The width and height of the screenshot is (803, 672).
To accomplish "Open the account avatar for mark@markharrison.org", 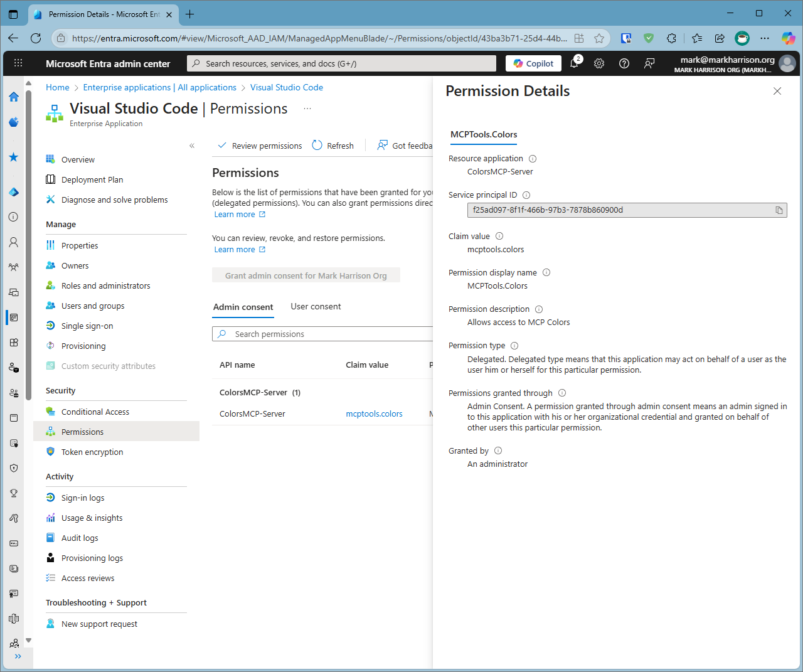I will (787, 63).
